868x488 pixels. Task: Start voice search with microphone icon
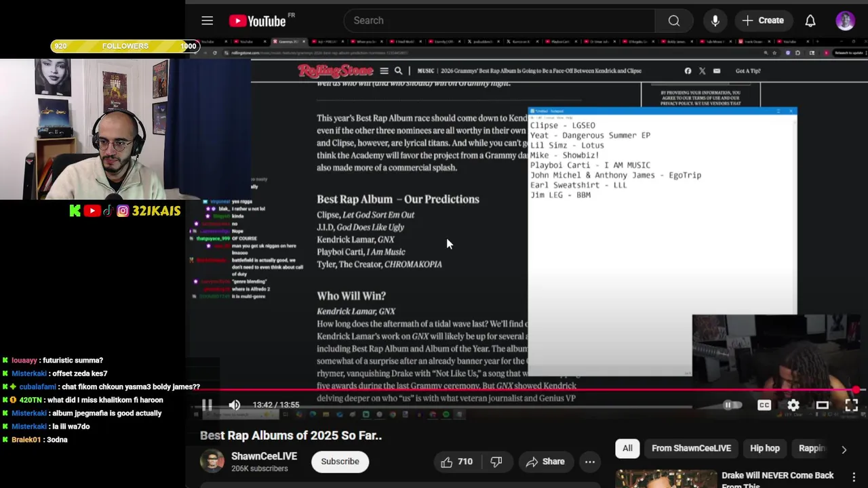[x=715, y=20]
